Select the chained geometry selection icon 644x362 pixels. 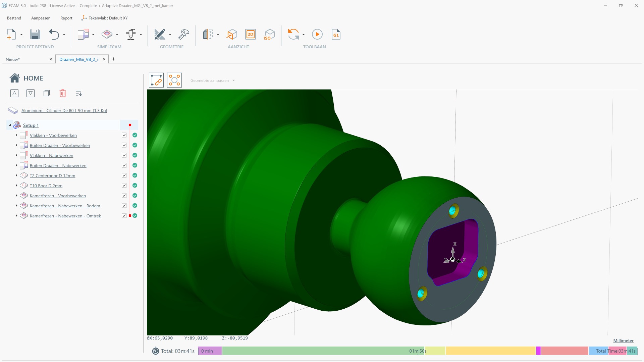(156, 80)
